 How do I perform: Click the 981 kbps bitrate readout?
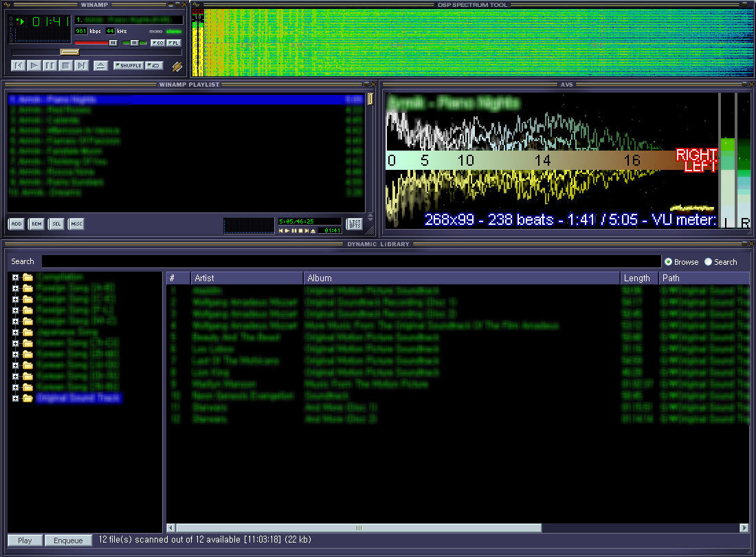[x=81, y=32]
